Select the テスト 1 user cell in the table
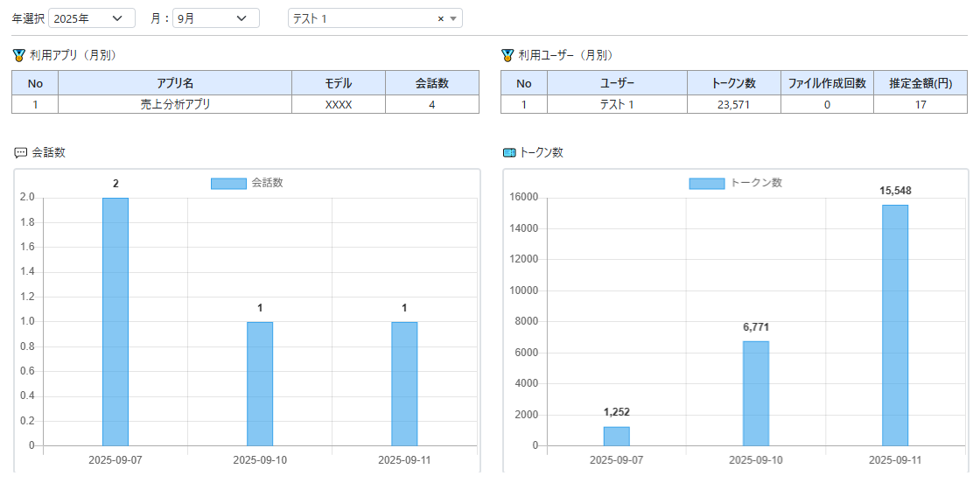Screen dimensions: 980x497 coord(617,104)
